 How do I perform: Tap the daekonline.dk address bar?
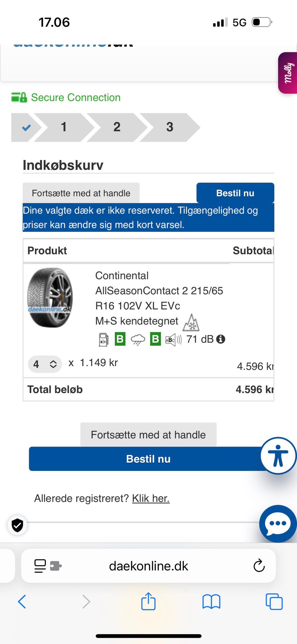[148, 566]
